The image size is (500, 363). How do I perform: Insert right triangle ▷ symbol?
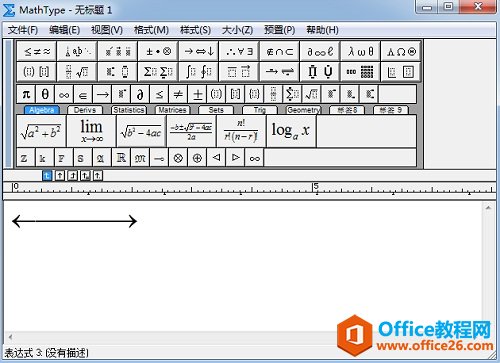pos(235,157)
